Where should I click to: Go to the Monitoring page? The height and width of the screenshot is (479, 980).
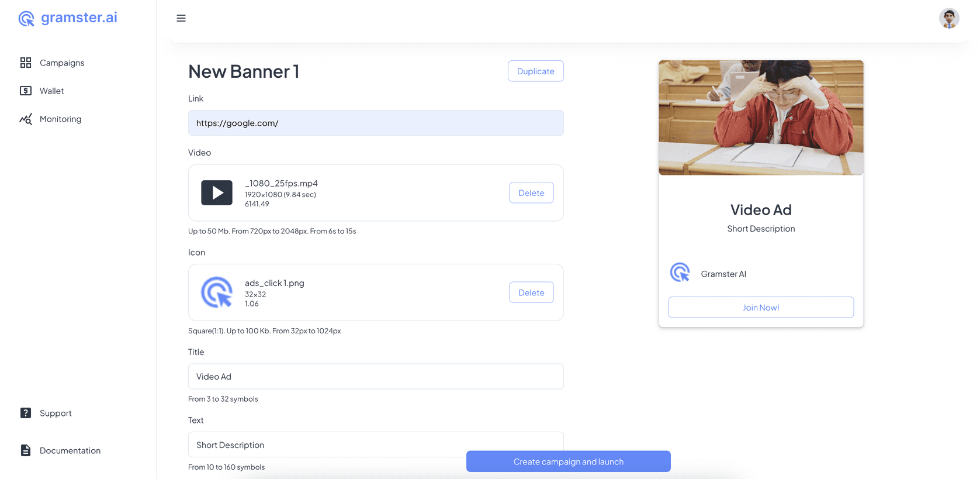(x=60, y=119)
